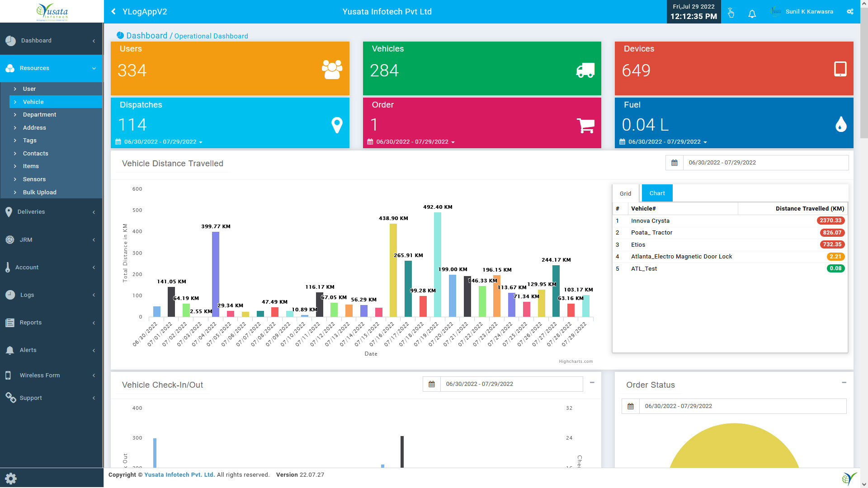The height and width of the screenshot is (488, 868).
Task: Open the notifications bell icon
Action: 752,14
